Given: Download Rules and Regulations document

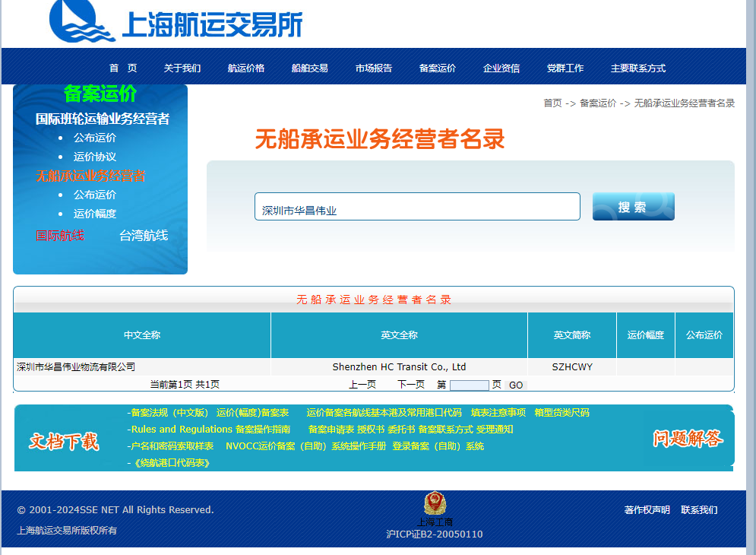Looking at the screenshot, I should tap(182, 429).
